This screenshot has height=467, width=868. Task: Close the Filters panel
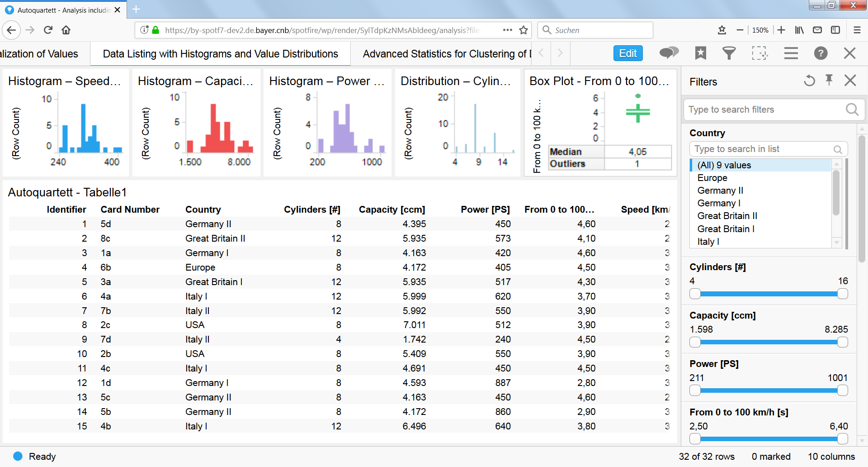850,81
